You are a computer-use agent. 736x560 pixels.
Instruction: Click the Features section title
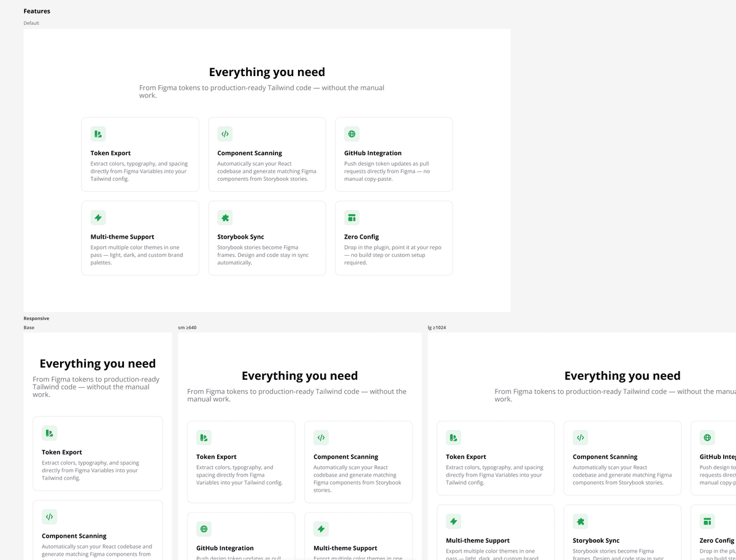36,10
